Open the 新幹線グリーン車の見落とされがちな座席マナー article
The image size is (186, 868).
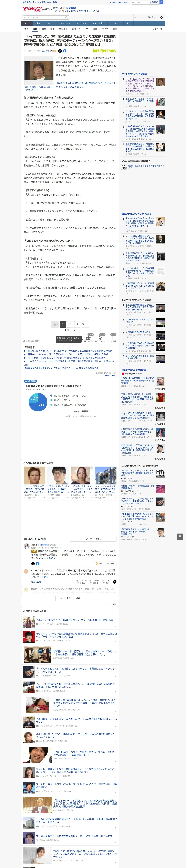tap(85, 653)
